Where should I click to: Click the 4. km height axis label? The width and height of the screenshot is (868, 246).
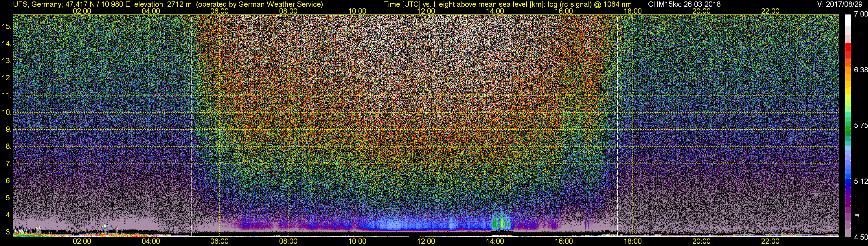click(x=8, y=215)
